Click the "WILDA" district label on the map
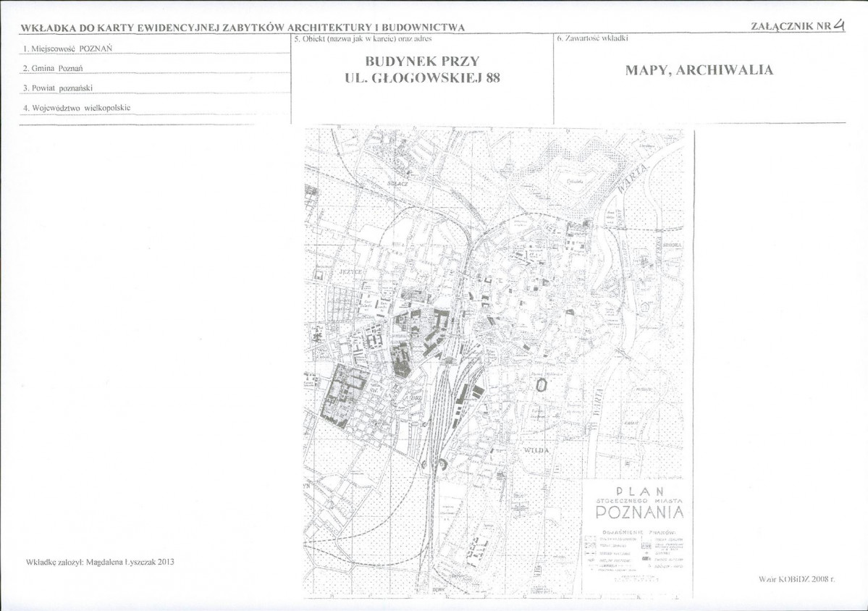 pos(536,450)
